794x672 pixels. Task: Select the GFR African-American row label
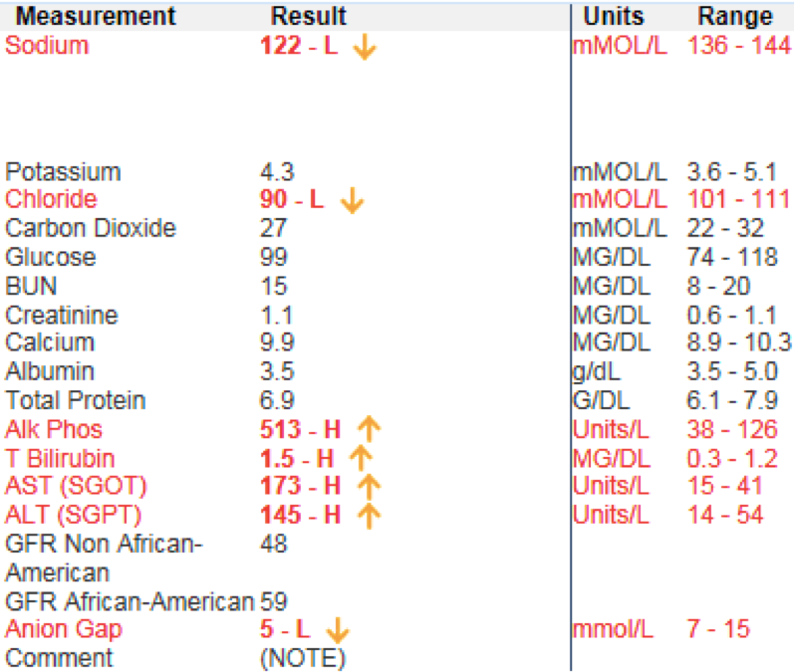tap(130, 601)
